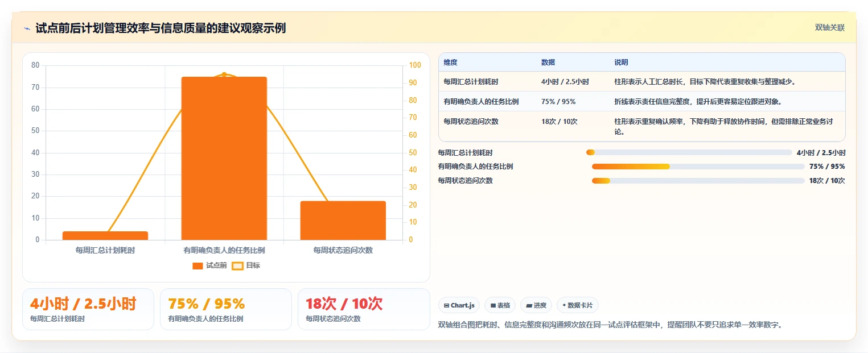Viewport: 868px width, 353px height.
Task: Click the 维度 column header
Action: (x=451, y=63)
